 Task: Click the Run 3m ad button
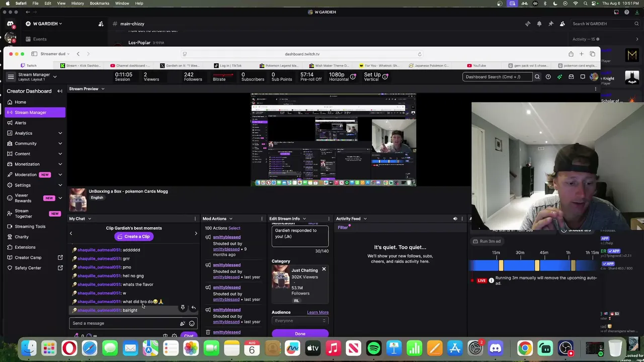point(487,241)
